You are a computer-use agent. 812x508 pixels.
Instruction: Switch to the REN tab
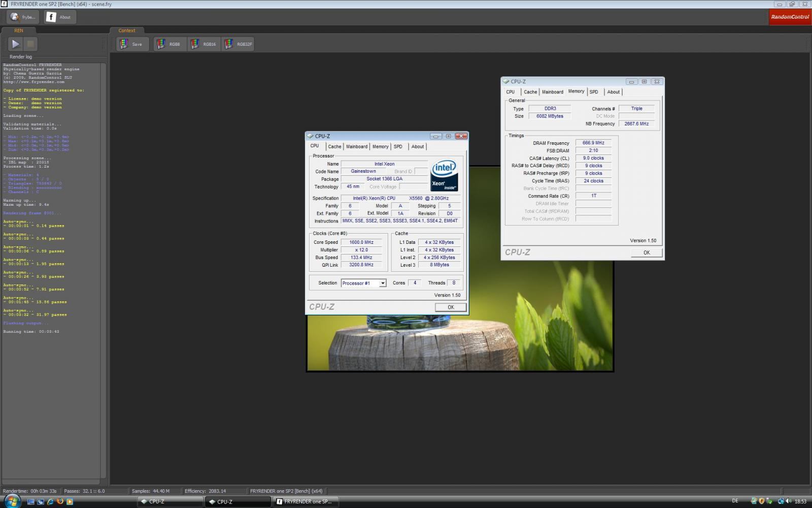tap(19, 30)
